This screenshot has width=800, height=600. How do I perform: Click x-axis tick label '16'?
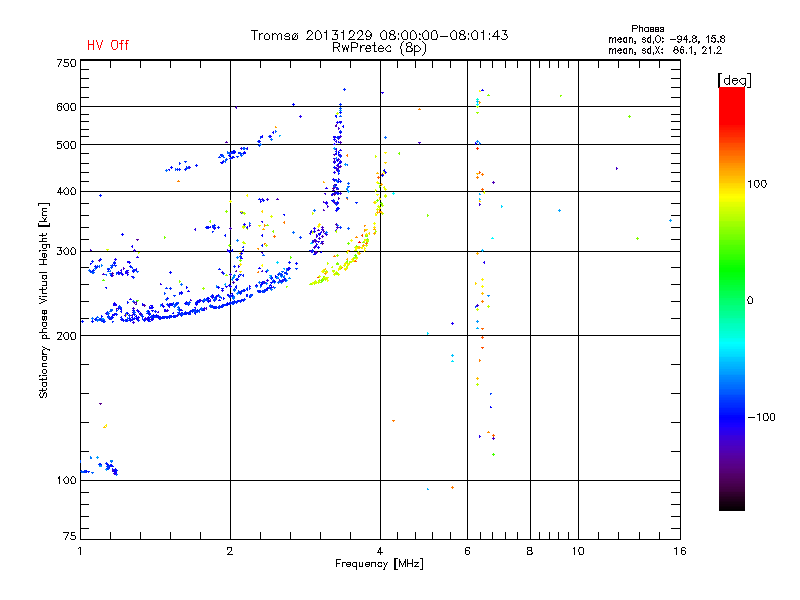[680, 551]
